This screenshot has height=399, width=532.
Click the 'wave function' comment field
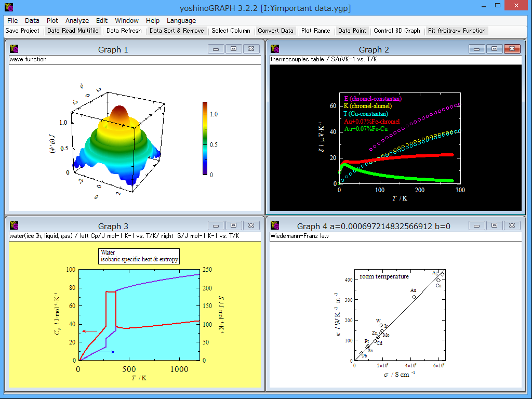[x=135, y=59]
